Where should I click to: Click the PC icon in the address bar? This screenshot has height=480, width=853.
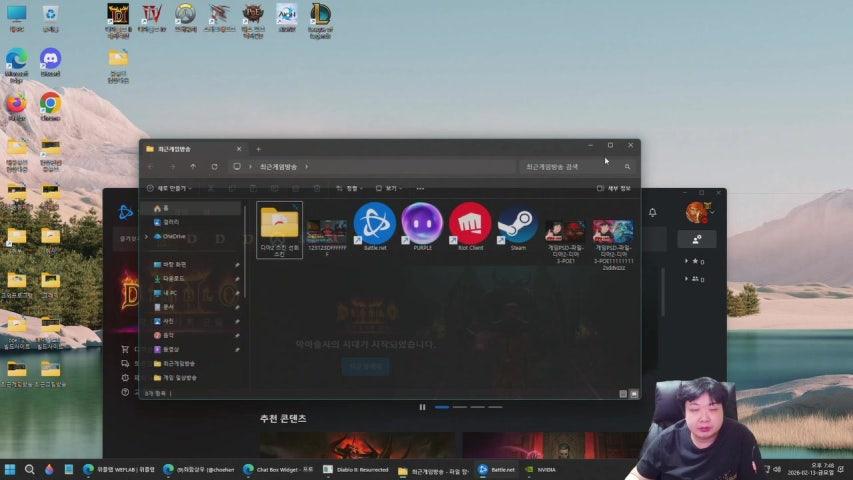[x=237, y=167]
